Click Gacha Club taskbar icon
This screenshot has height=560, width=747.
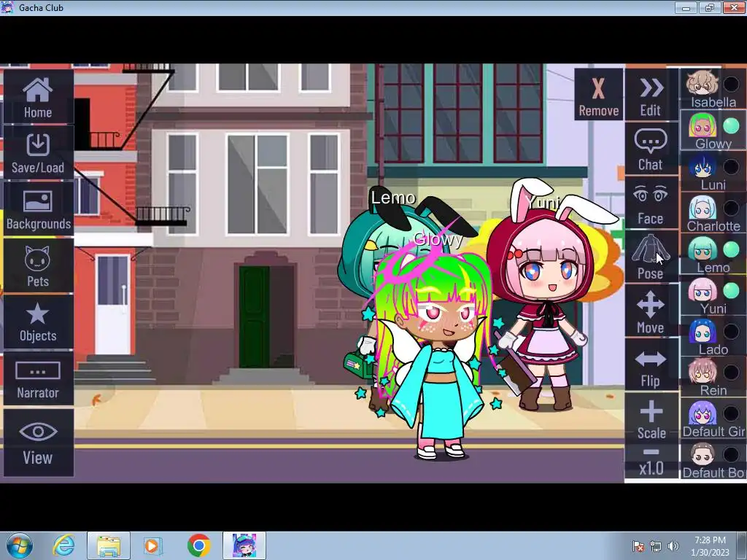click(x=244, y=545)
